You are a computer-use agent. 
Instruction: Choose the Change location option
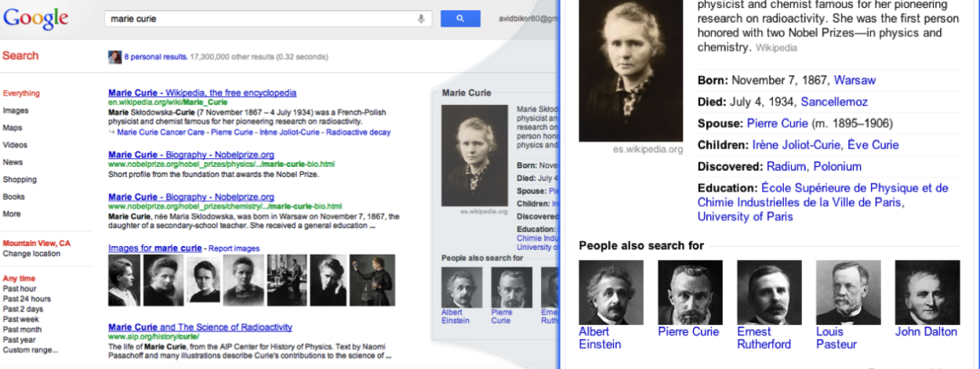tap(31, 254)
